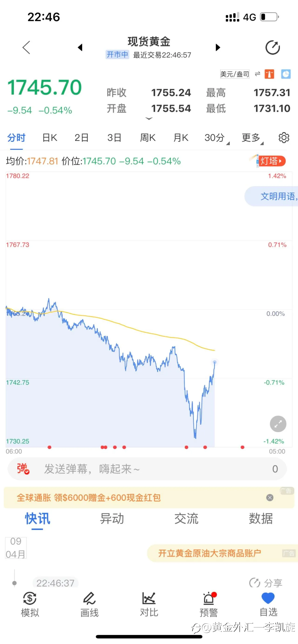The image size is (298, 644).
Task: Tap the 灯塔 button
Action: (271, 161)
